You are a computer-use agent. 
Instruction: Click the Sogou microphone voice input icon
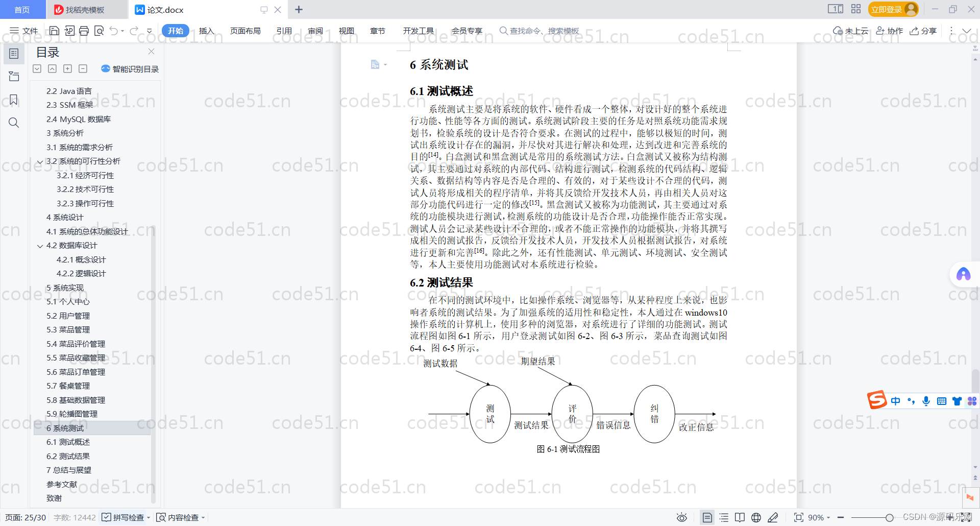pos(926,401)
